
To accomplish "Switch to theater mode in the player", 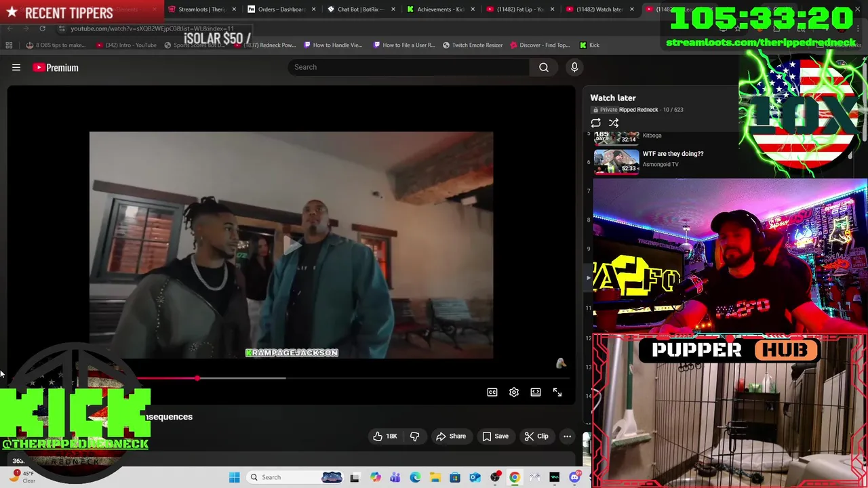I will click(x=536, y=392).
